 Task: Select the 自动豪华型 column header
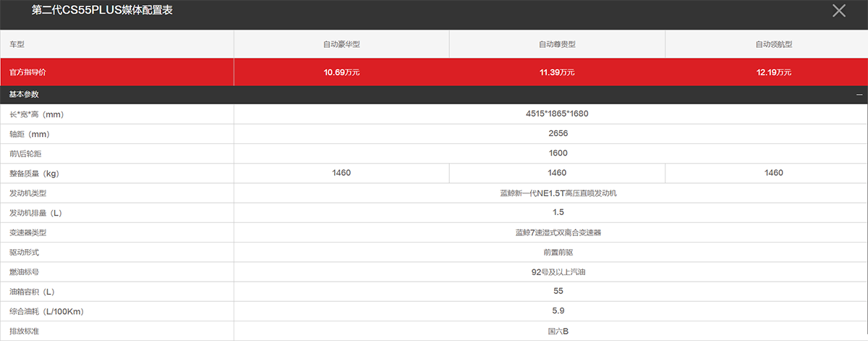pos(341,44)
